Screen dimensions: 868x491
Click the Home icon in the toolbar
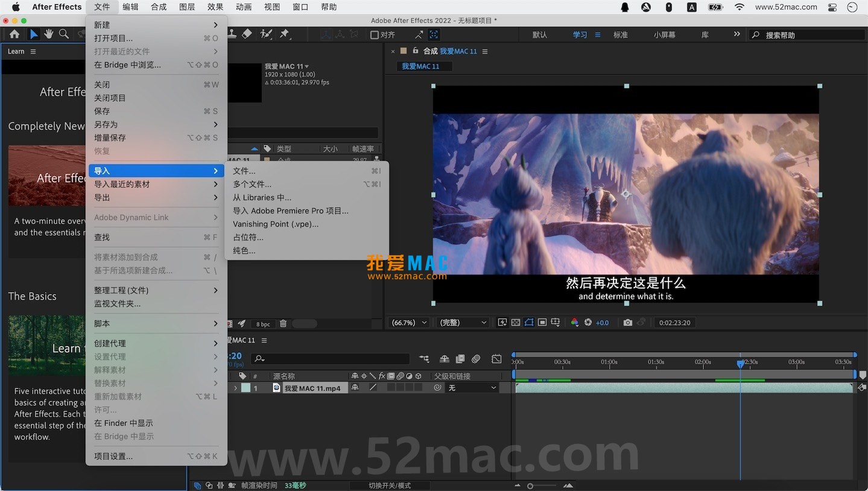(x=14, y=34)
